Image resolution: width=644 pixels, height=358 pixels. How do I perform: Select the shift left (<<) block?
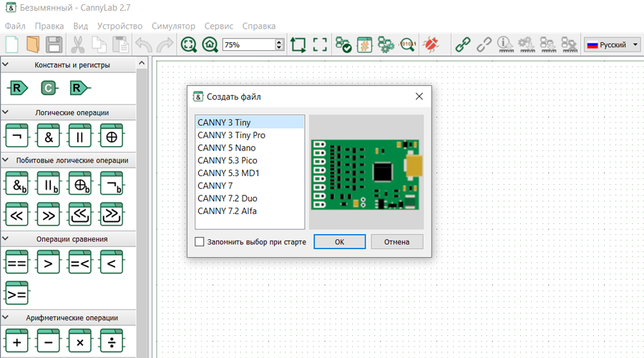[17, 215]
